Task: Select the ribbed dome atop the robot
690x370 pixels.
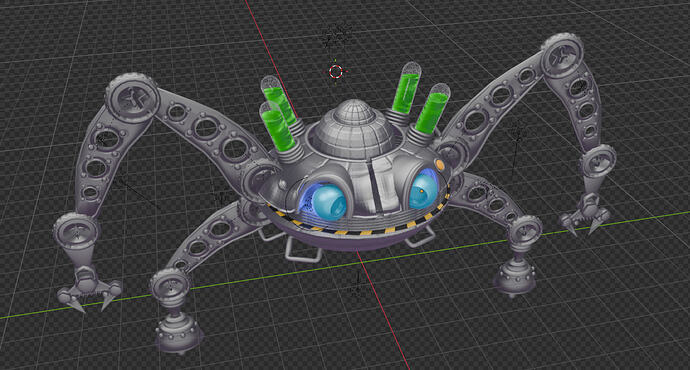Action: coord(355,129)
